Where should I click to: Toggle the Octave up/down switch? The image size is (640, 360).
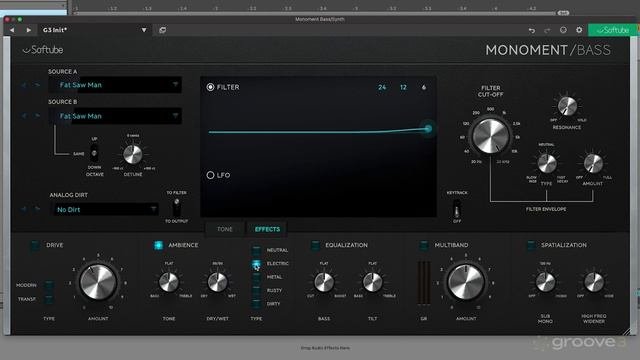point(94,153)
